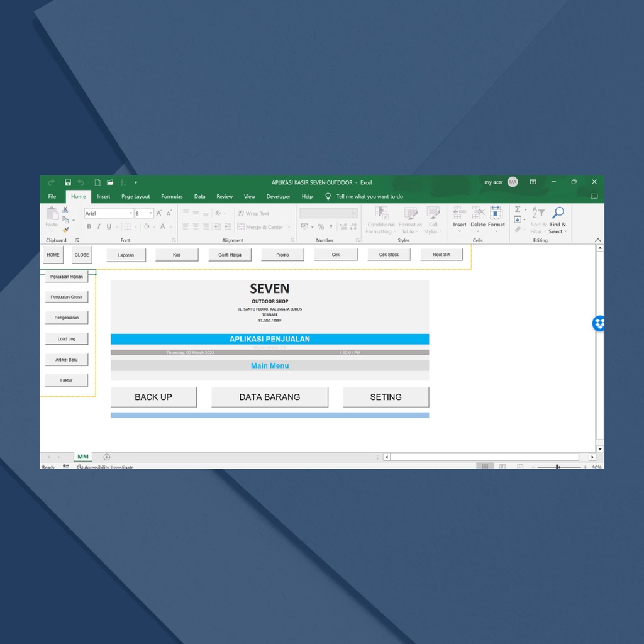Click the Save icon in Quick Access Toolbar
Image resolution: width=644 pixels, height=644 pixels.
(x=68, y=182)
